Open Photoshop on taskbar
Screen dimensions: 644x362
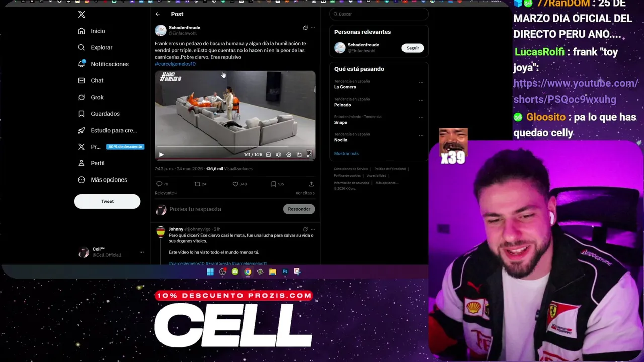click(x=285, y=271)
